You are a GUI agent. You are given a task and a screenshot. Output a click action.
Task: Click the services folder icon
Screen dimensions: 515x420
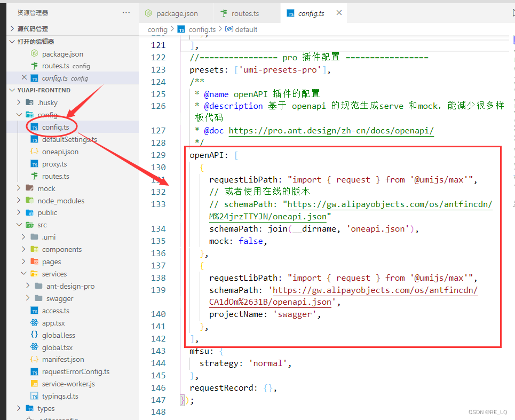(x=34, y=274)
